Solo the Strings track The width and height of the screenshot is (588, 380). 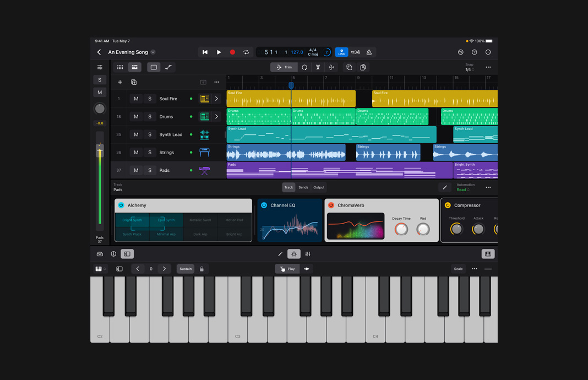[150, 152]
